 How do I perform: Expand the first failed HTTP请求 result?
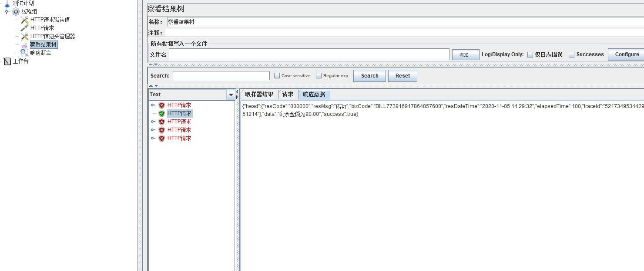[153, 105]
